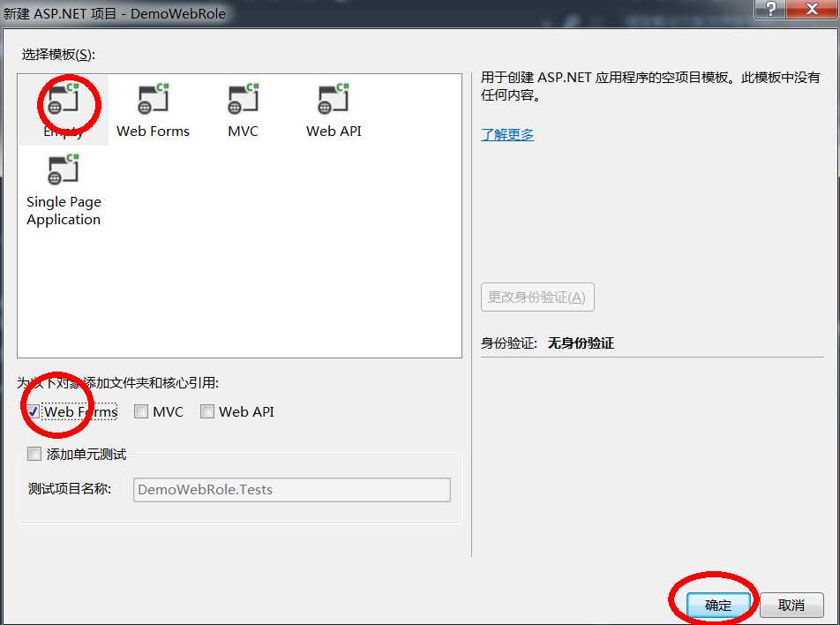Open the dialog help question mark button

click(770, 9)
